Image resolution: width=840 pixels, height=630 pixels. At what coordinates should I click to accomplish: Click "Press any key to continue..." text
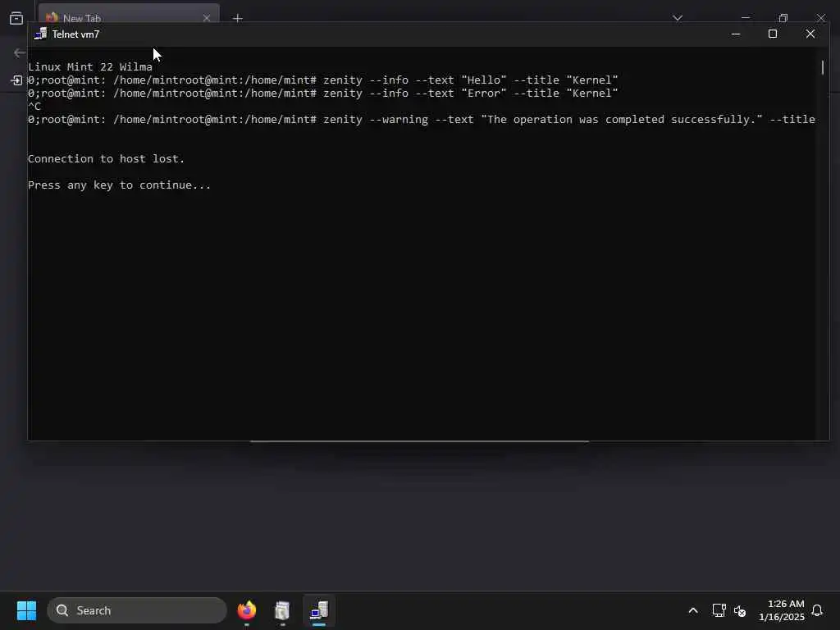click(x=119, y=185)
